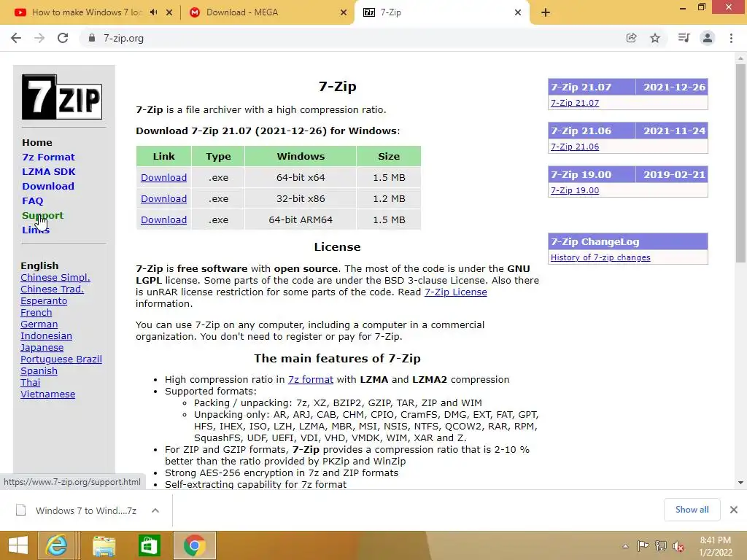
Task: Mute the YouTube tab via speaker icon
Action: pos(153,12)
